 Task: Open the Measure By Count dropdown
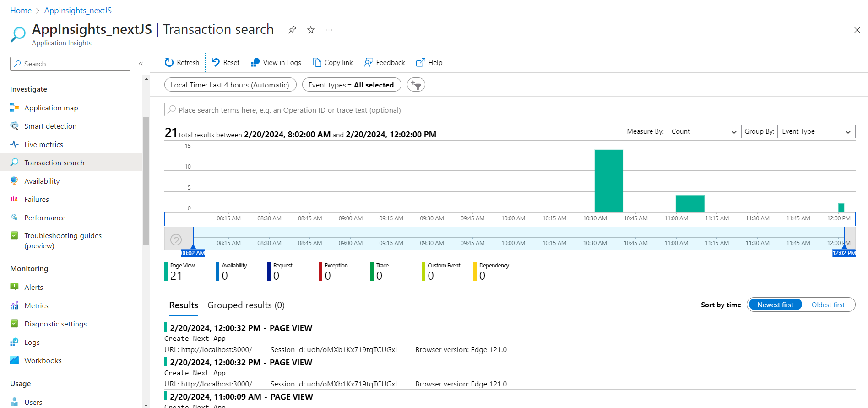pyautogui.click(x=704, y=131)
